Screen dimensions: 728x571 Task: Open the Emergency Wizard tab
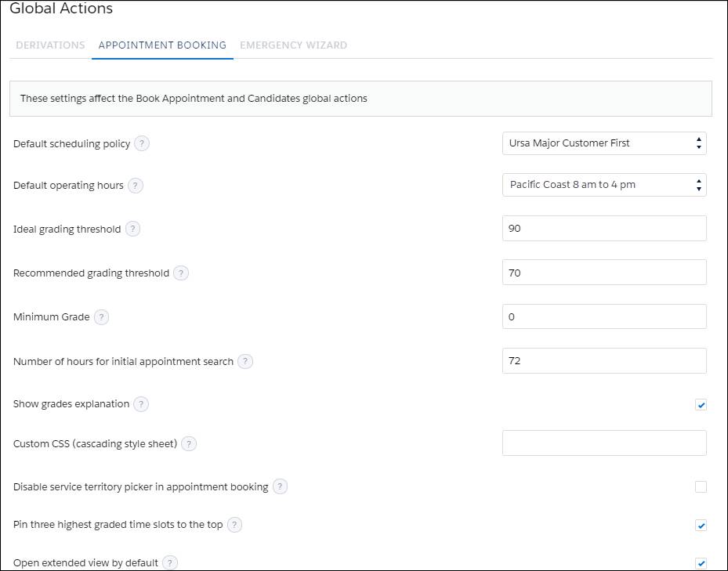pyautogui.click(x=293, y=45)
